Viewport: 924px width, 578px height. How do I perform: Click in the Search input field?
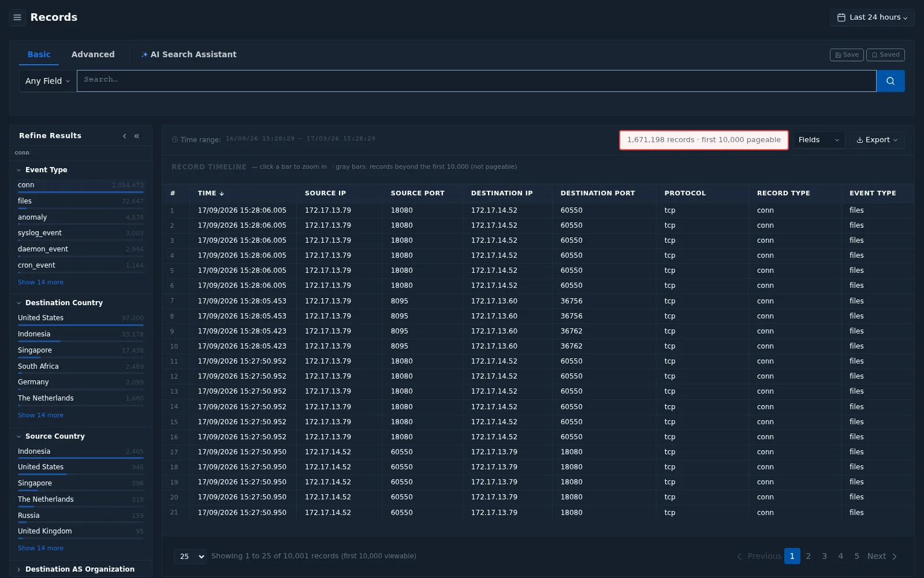[476, 81]
